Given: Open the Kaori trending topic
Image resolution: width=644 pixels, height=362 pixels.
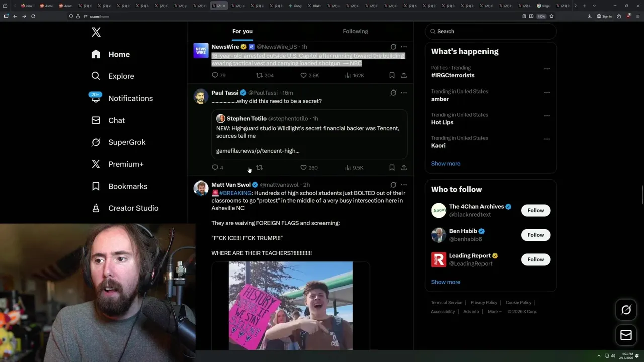Looking at the screenshot, I should 438,146.
